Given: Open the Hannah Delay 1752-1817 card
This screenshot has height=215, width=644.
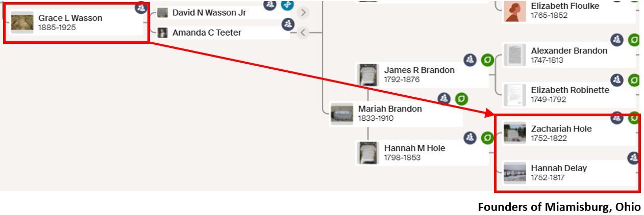Looking at the screenshot, I should point(568,173).
